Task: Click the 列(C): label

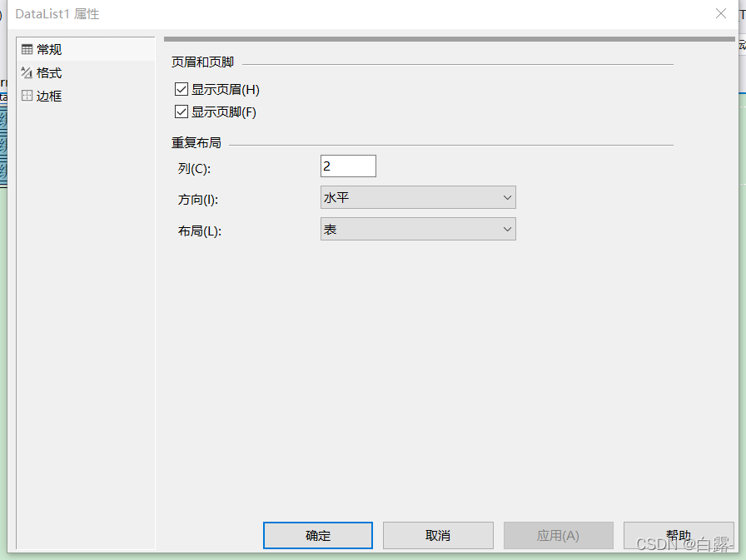Action: (194, 168)
